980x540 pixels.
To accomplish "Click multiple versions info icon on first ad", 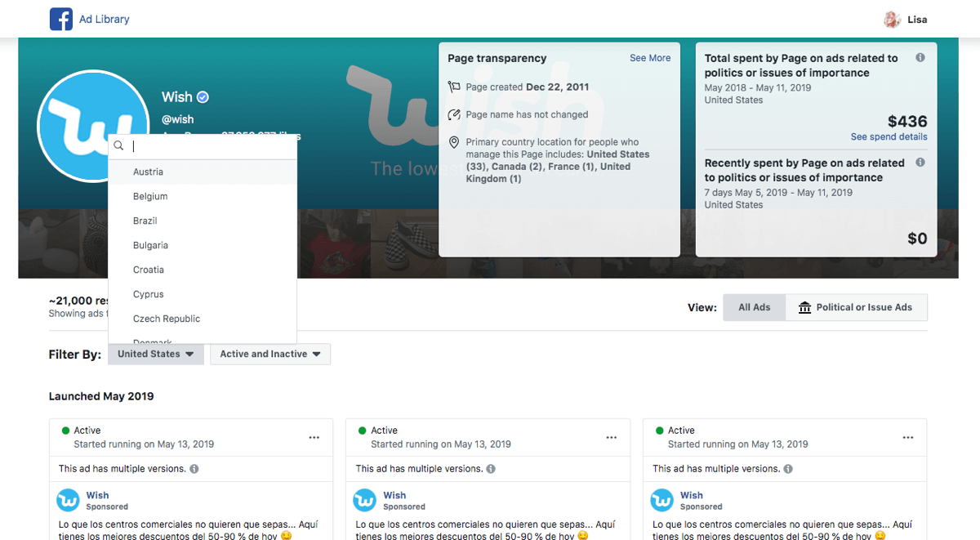I will 194,469.
